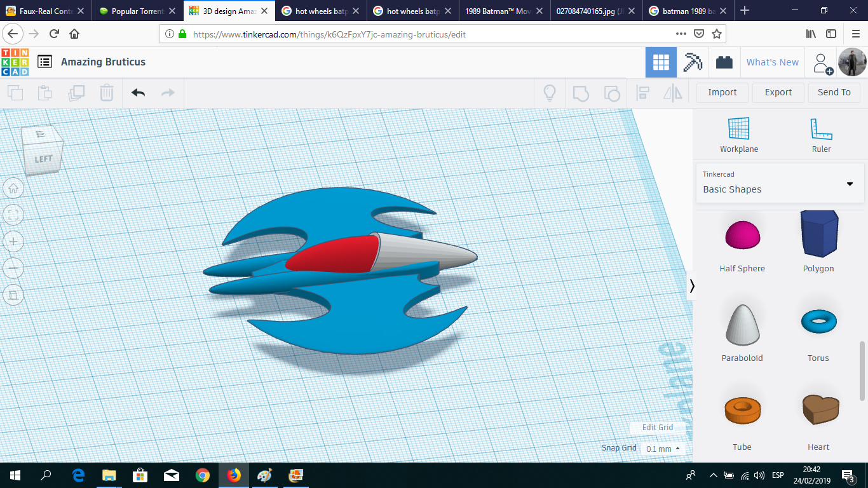Image resolution: width=868 pixels, height=488 pixels.
Task: Select the Workplane tool
Action: coord(739,135)
